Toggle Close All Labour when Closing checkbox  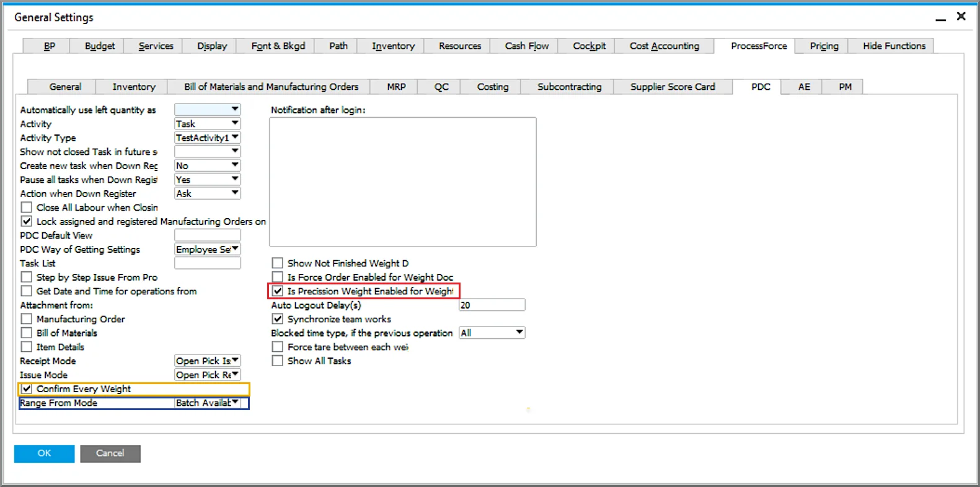click(27, 208)
